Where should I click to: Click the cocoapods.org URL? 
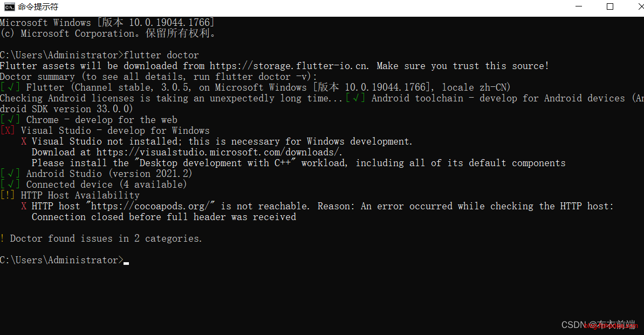(153, 206)
